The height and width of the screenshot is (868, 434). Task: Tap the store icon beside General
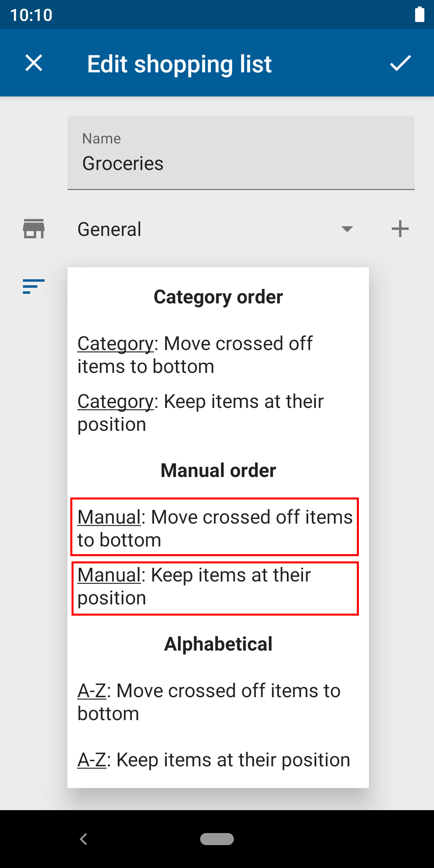[34, 229]
